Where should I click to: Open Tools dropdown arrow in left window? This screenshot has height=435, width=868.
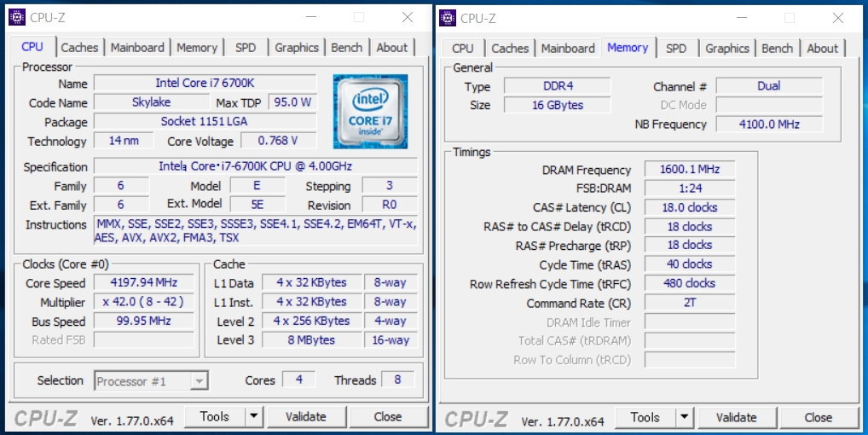[x=254, y=416]
